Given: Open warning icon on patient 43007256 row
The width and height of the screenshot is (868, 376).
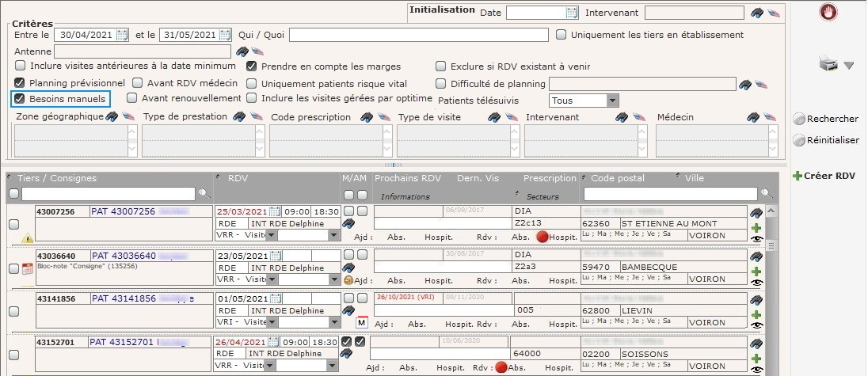Looking at the screenshot, I should (x=27, y=237).
